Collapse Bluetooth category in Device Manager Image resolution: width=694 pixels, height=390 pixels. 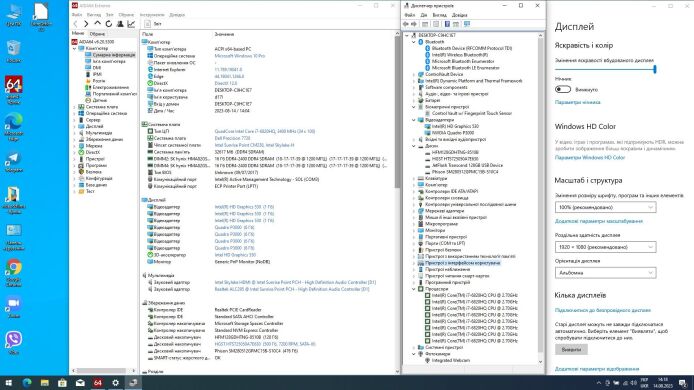(414, 42)
